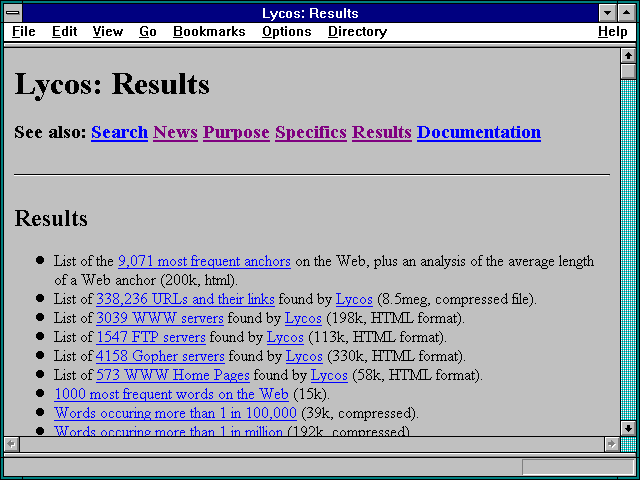Click the vertical scrollbar track below thumb
Screen dimensions: 640x480
point(628,250)
